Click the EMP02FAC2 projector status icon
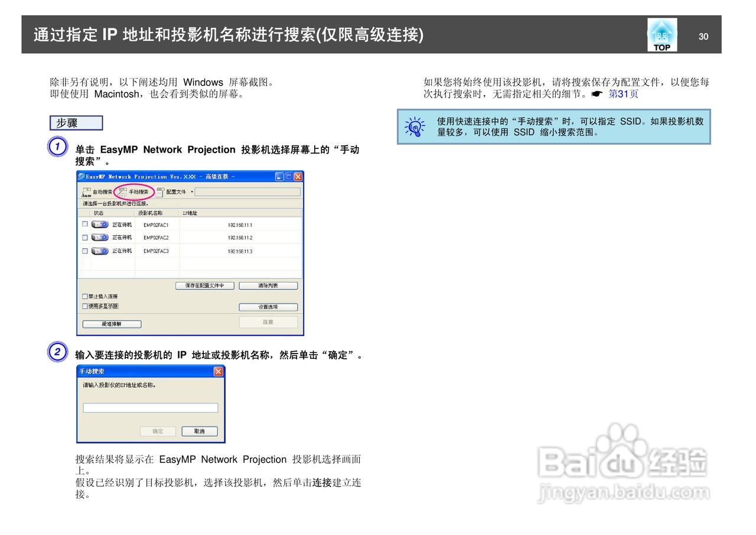 [100, 238]
